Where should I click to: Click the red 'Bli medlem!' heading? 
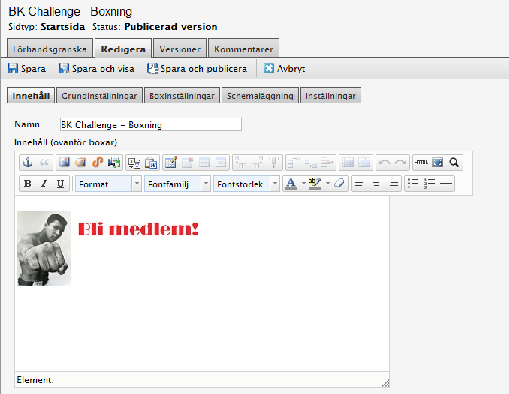pos(138,229)
